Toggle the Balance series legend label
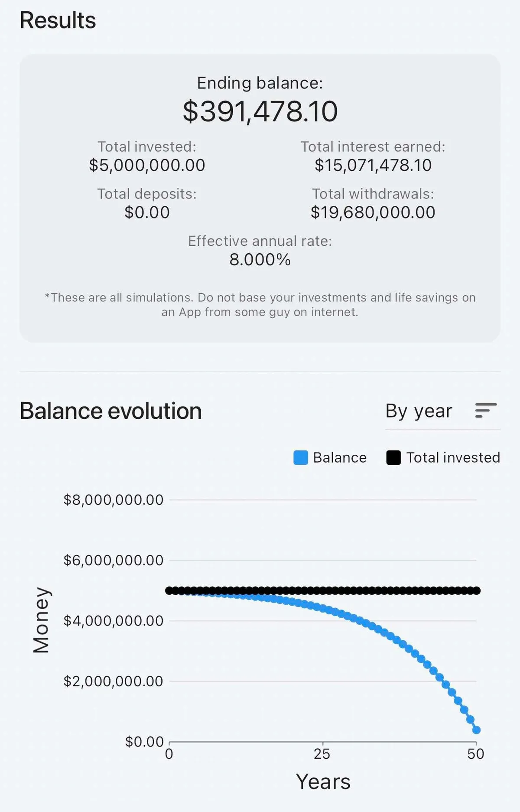Screen dimensions: 520x812 point(340,458)
